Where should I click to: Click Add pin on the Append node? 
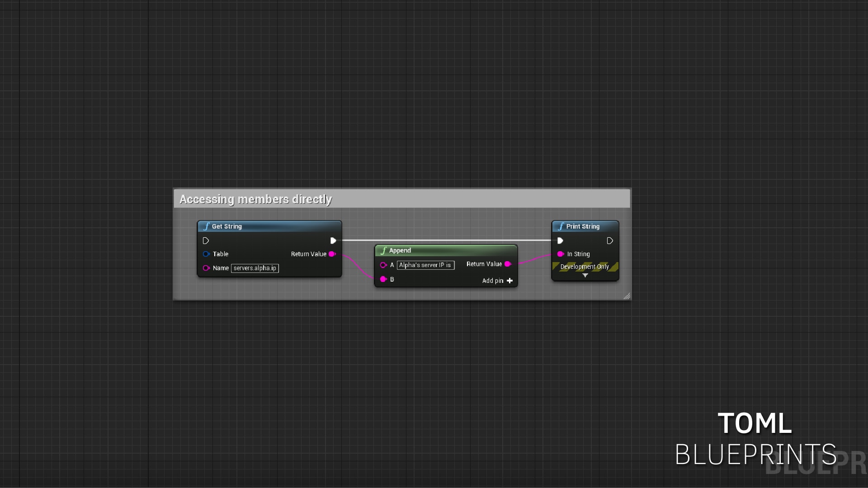click(x=497, y=281)
